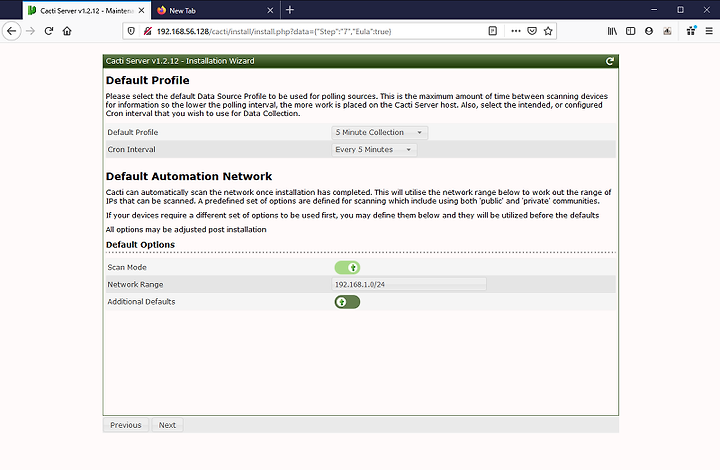Close the New Tab tab
Screen dimensions: 720x470
tap(270, 10)
